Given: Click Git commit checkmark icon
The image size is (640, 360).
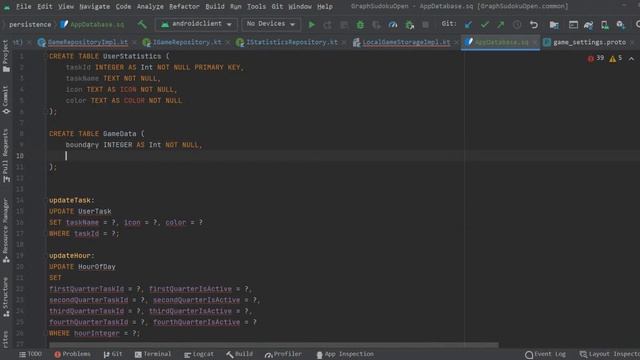Looking at the screenshot, I should tap(484, 25).
